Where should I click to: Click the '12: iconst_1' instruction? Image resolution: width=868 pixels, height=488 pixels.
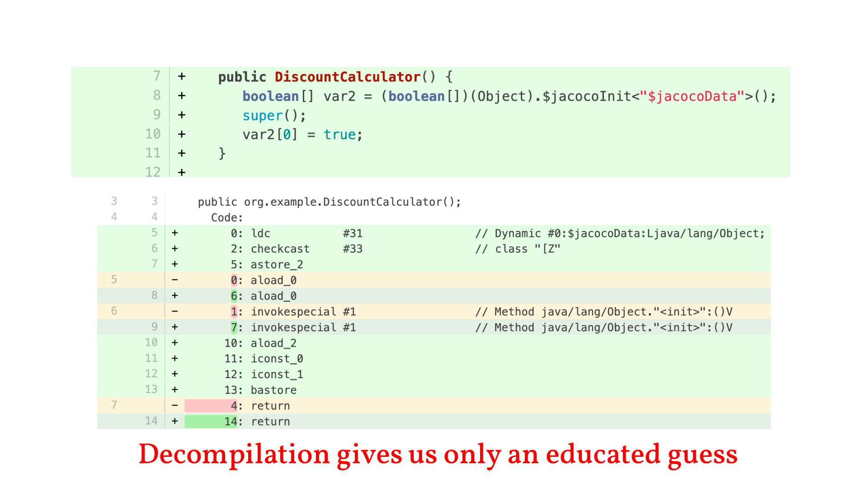click(264, 374)
